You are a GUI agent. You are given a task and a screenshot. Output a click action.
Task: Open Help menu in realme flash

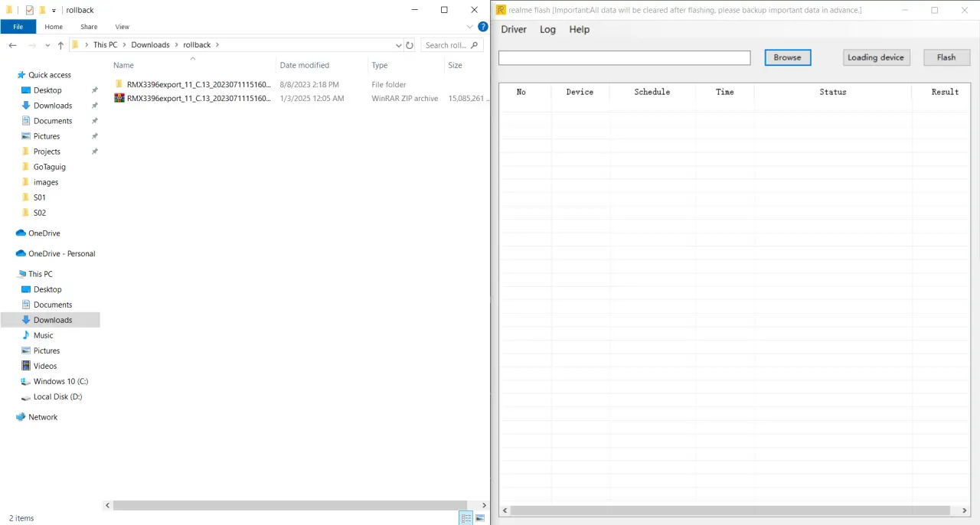[x=580, y=29]
